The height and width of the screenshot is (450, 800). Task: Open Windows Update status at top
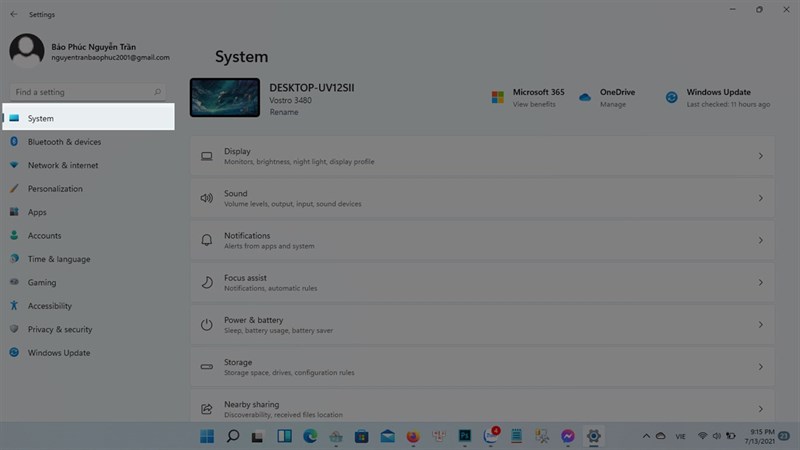(x=718, y=97)
